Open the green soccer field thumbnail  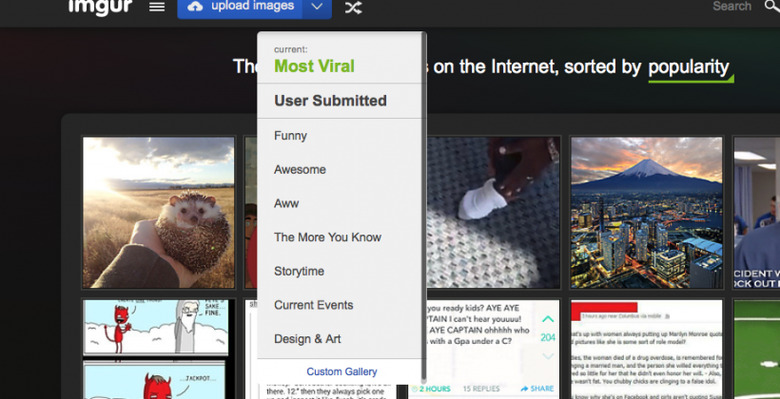(757, 349)
